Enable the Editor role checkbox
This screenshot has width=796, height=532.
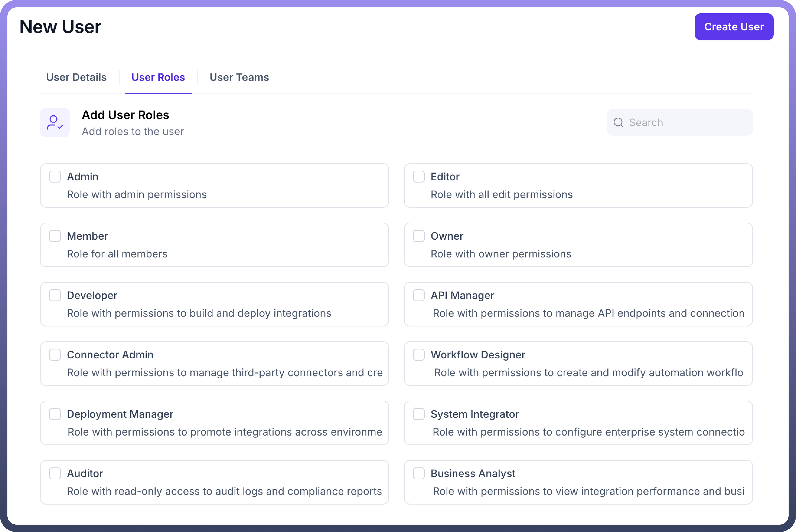click(x=419, y=177)
